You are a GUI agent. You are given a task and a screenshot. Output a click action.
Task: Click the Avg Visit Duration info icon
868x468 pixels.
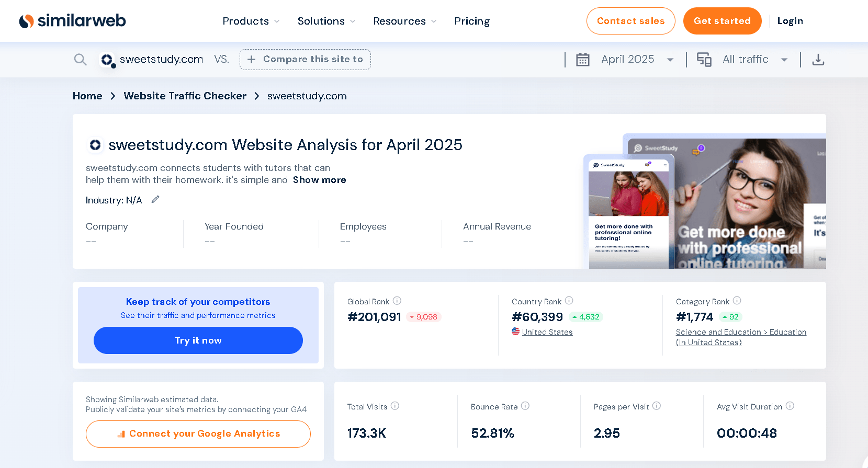[790, 406]
